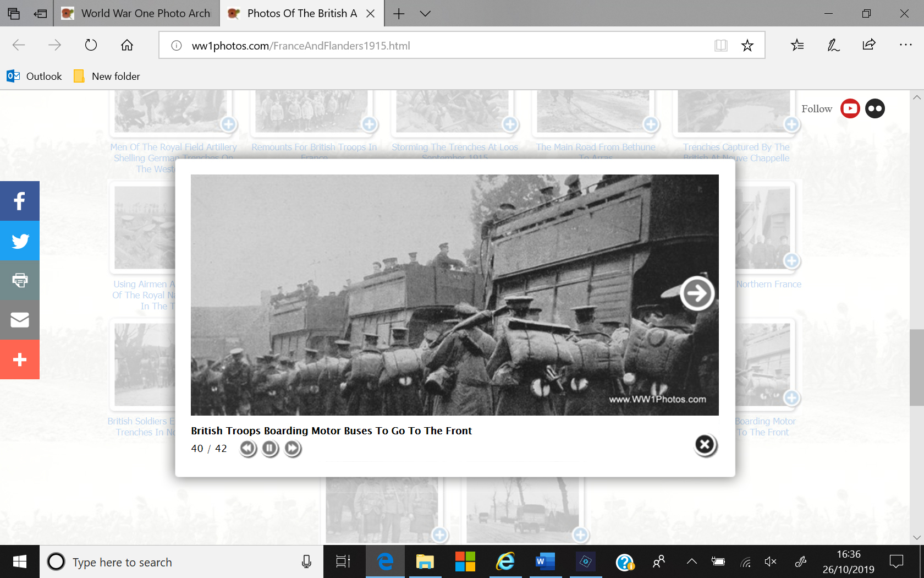Open the Windows Start menu
Screen dimensions: 924x578
click(20, 562)
